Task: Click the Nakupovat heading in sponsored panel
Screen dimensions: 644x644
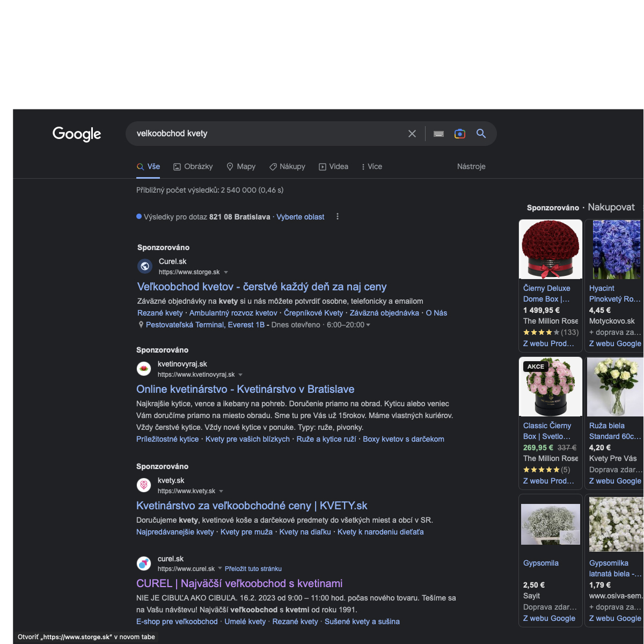Action: (x=611, y=207)
